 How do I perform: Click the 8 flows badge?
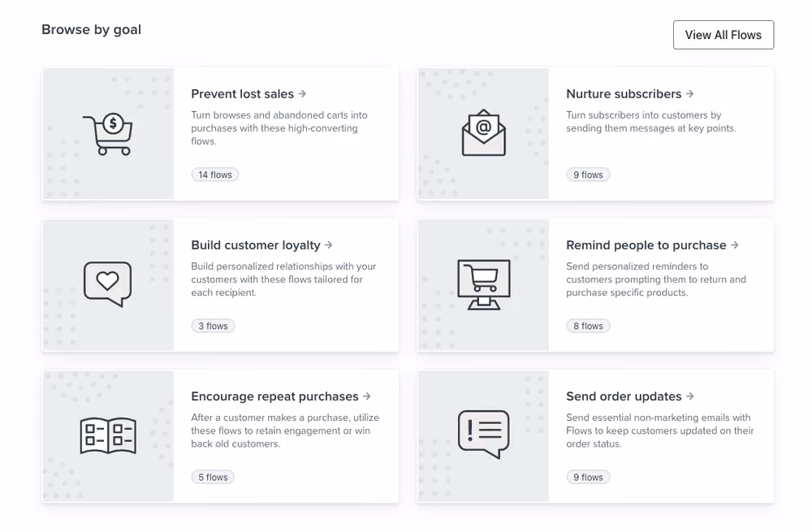point(588,327)
